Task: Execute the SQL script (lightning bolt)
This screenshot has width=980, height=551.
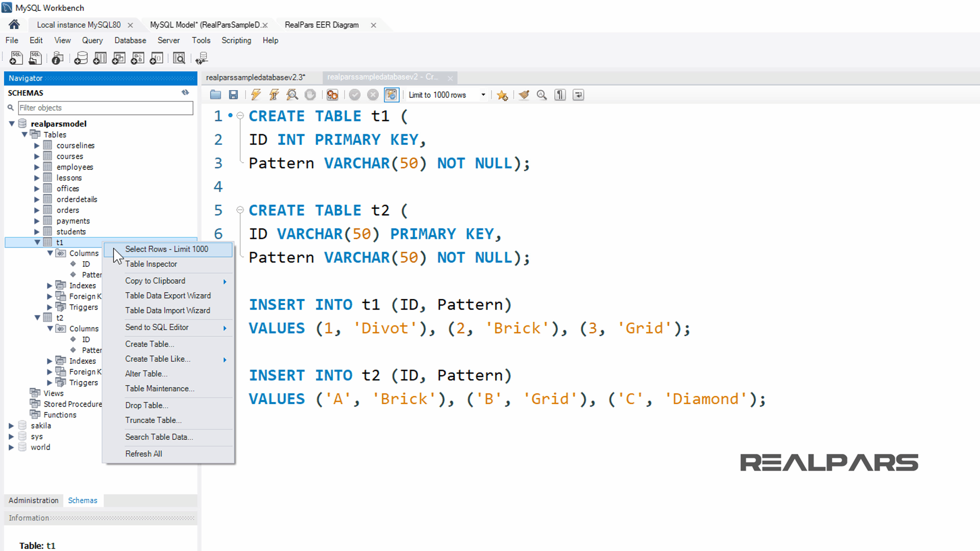Action: click(x=256, y=95)
